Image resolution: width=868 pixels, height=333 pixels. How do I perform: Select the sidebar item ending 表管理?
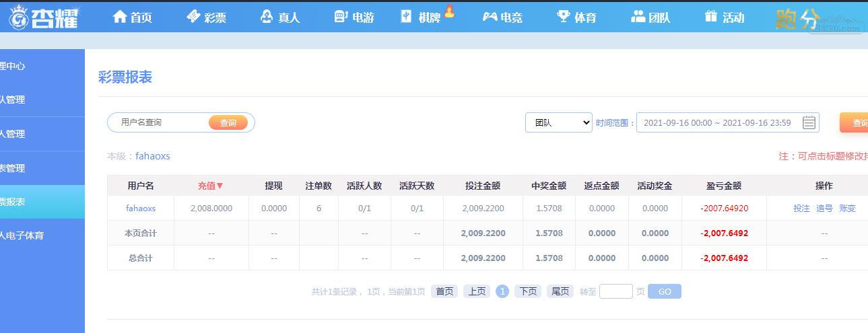[42, 168]
